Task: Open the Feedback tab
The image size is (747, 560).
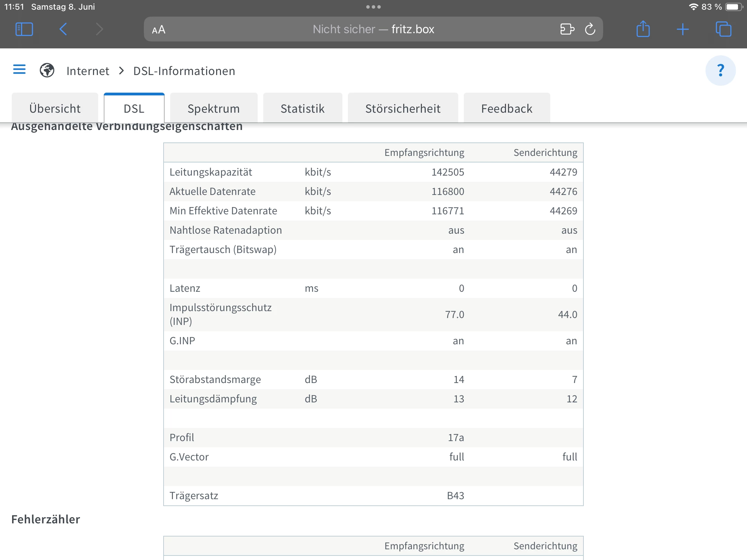Action: tap(507, 109)
